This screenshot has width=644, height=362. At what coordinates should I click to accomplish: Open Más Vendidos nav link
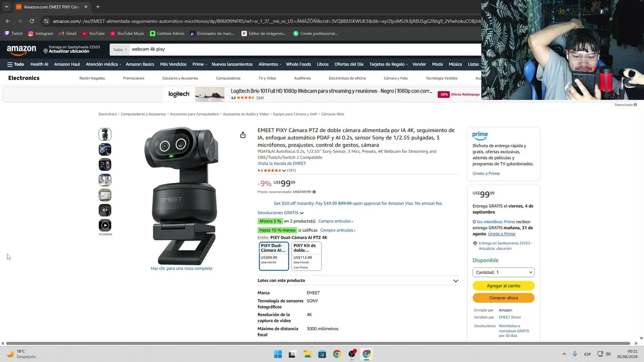point(173,64)
